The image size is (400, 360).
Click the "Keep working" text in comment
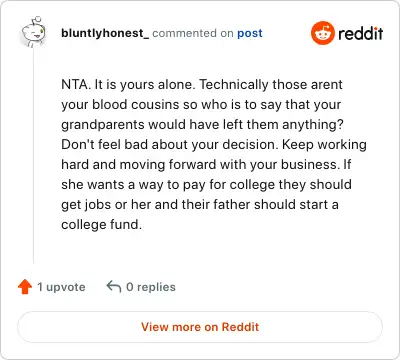324,144
